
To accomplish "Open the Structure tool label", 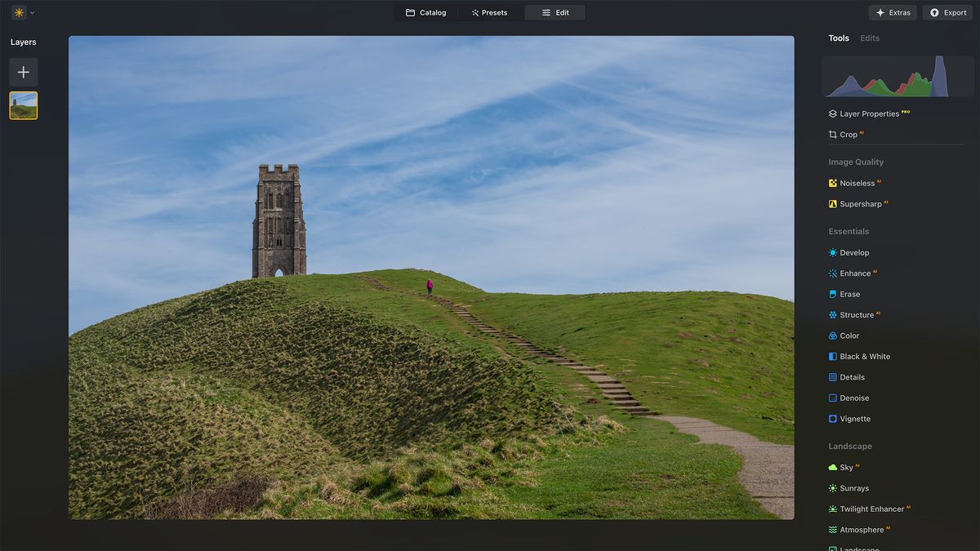I will coord(857,315).
